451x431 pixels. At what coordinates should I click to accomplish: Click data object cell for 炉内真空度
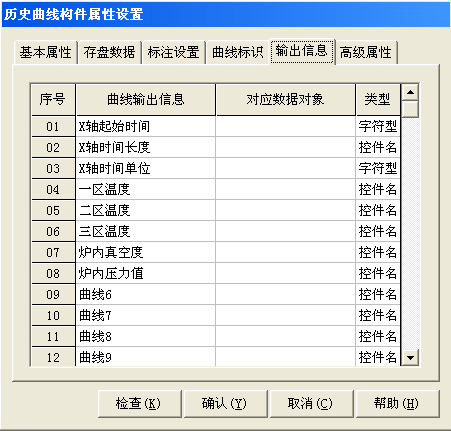click(x=286, y=252)
